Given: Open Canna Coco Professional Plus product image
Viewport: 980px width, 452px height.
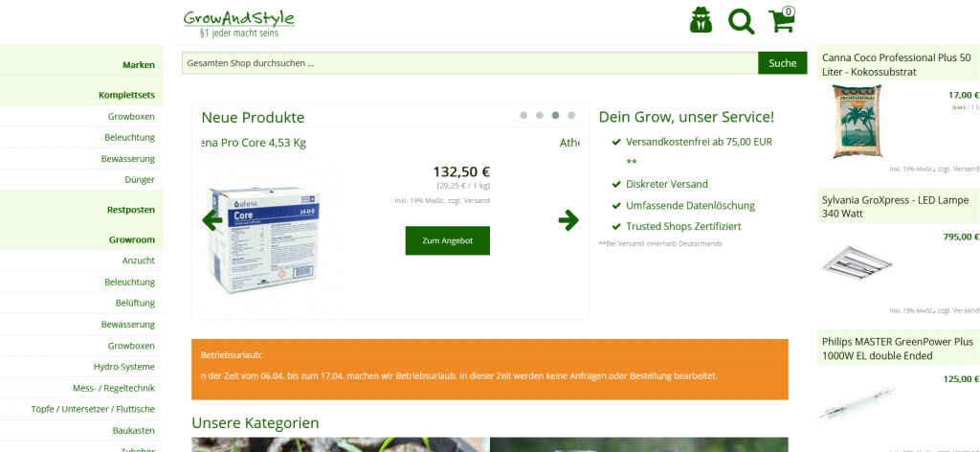Looking at the screenshot, I should (x=856, y=122).
